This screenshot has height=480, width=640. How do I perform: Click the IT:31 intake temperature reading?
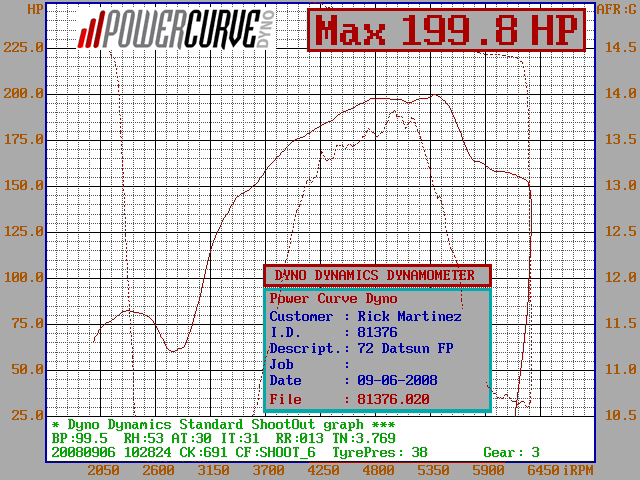(240, 438)
